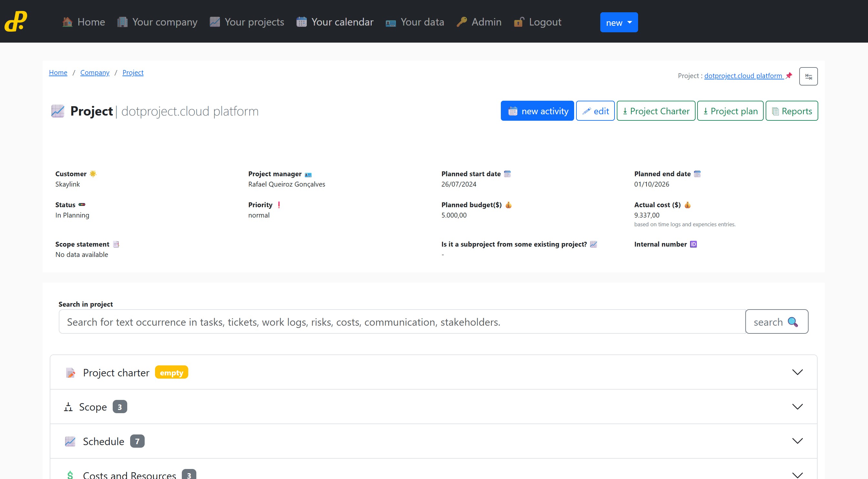The height and width of the screenshot is (479, 868).
Task: Expand the Scope section chevron
Action: 797,407
